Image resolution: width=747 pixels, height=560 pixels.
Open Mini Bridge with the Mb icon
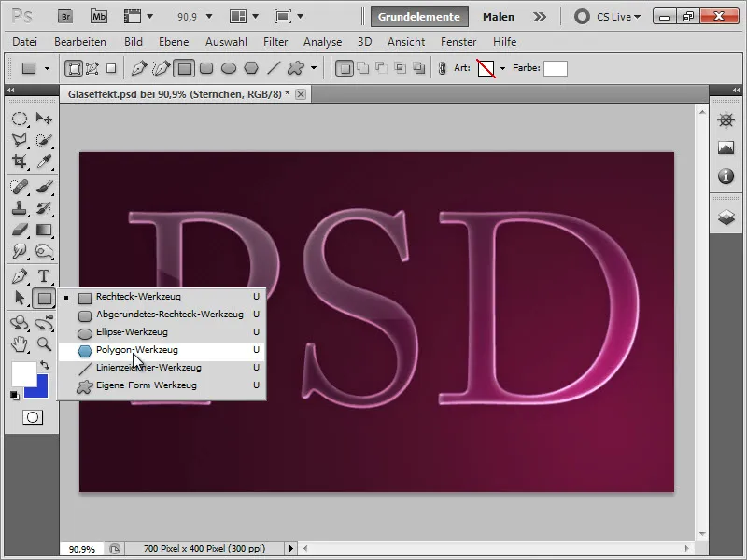[99, 17]
